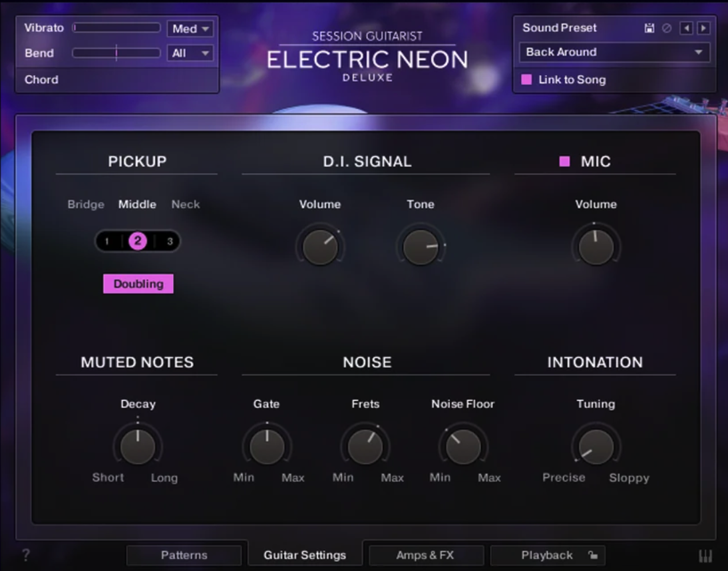Click the Noise Floor knob

463,447
